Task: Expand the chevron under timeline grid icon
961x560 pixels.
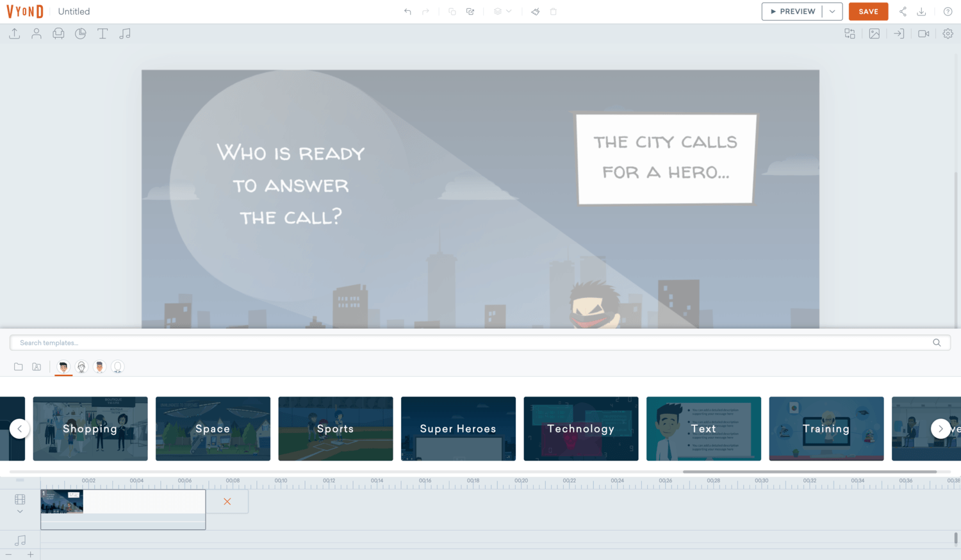Action: click(x=20, y=512)
